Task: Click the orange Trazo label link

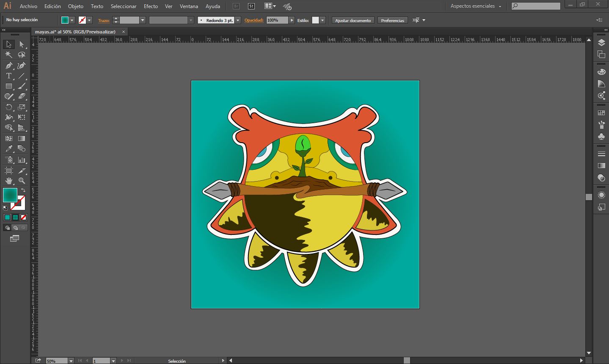Action: [x=104, y=20]
